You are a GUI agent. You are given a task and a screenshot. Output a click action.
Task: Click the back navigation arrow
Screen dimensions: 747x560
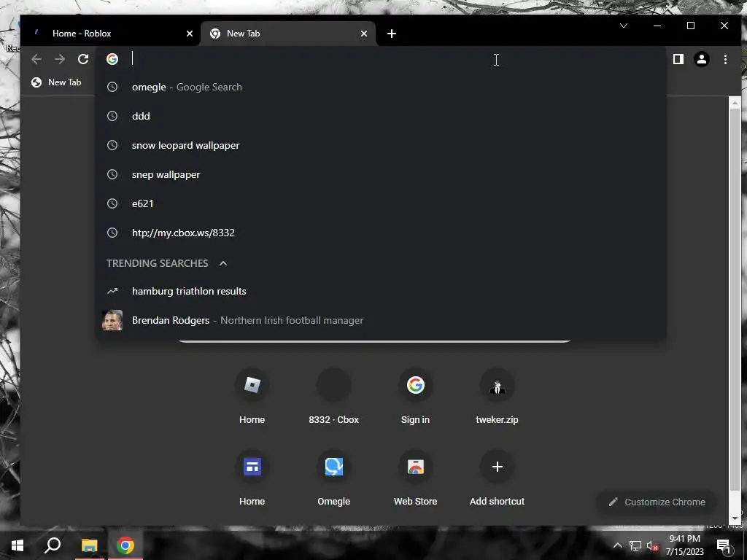pos(36,59)
